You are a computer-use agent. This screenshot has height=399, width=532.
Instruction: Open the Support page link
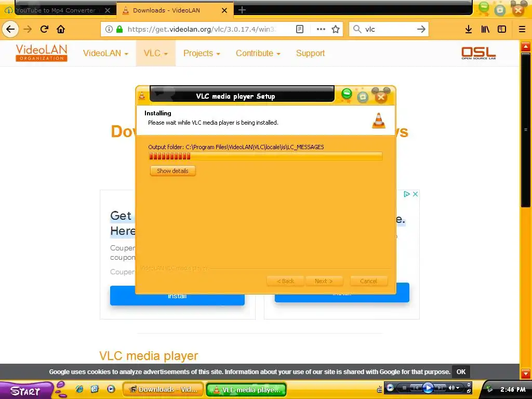310,54
